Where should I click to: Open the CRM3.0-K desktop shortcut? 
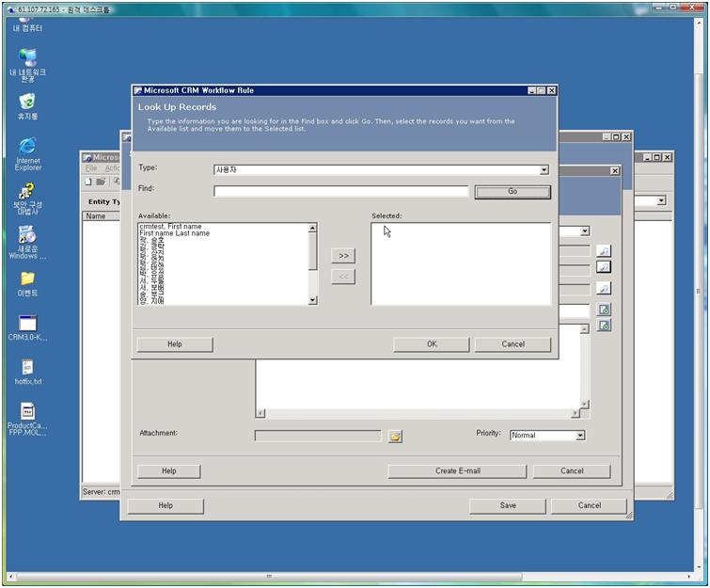tap(27, 327)
